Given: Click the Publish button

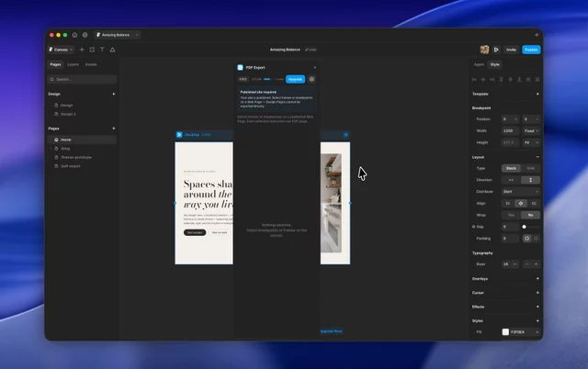Looking at the screenshot, I should point(531,50).
